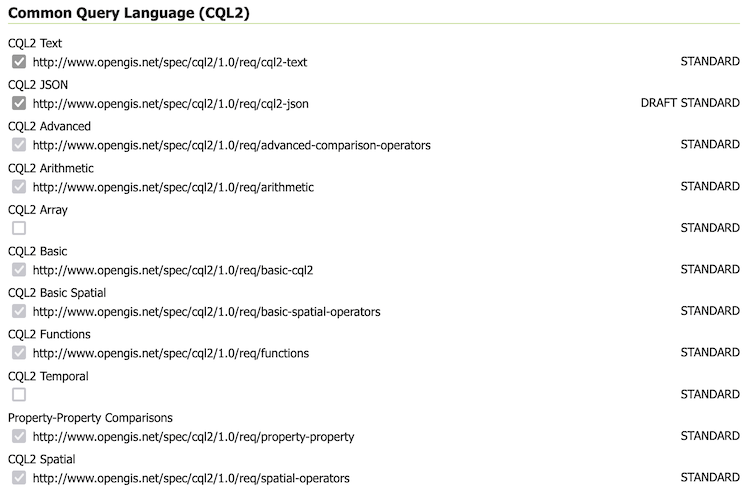The height and width of the screenshot is (496, 756).
Task: Click the req/functions URL text
Action: coord(171,353)
